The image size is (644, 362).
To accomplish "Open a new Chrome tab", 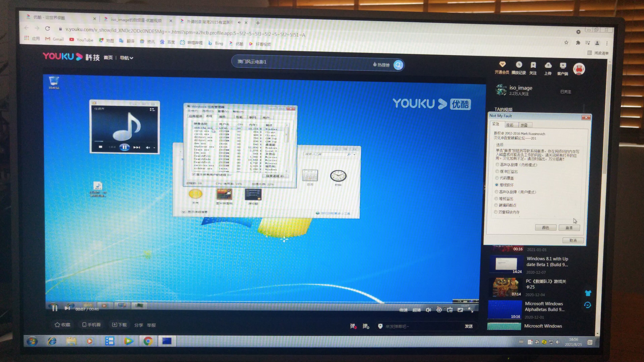I will (x=258, y=23).
